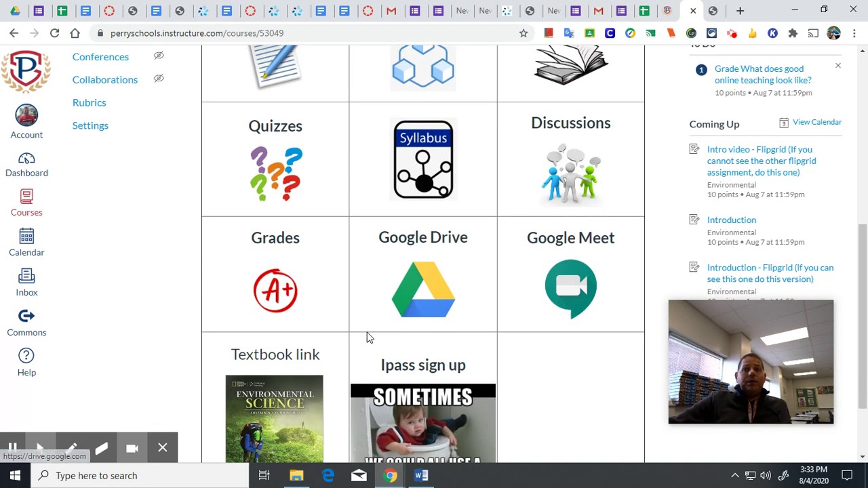Click the webcam video overlay
The image size is (868, 488).
751,362
